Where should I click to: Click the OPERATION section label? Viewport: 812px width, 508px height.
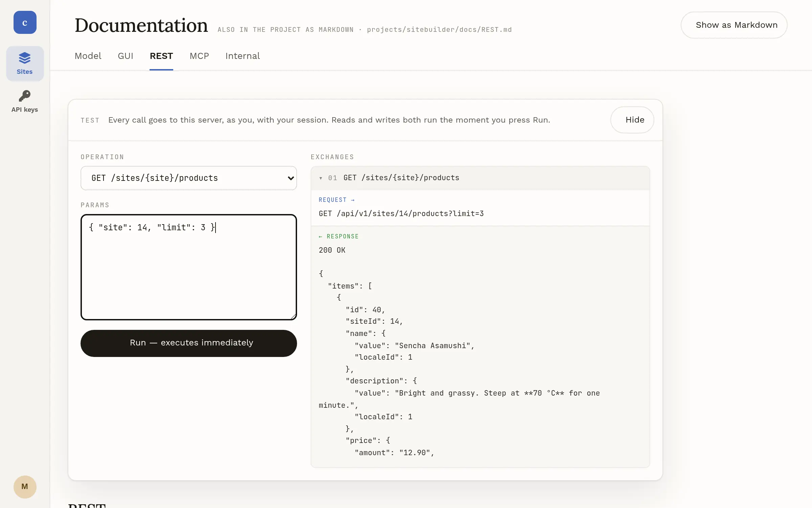point(102,157)
